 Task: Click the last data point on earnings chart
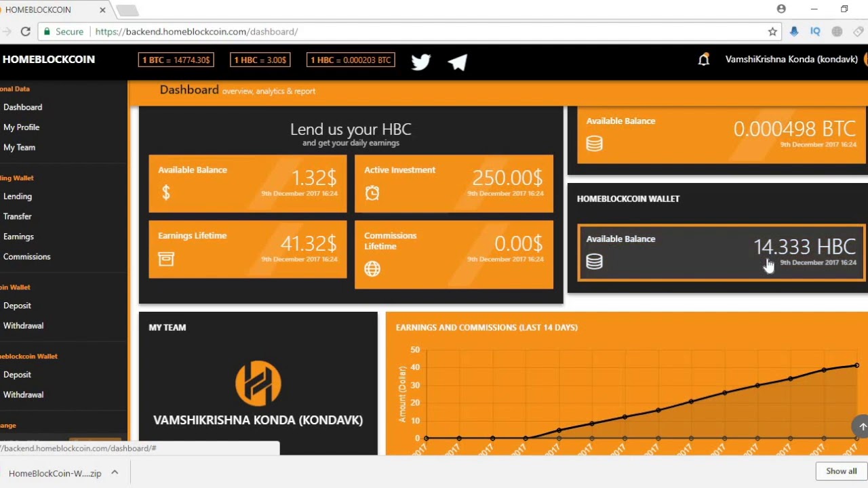[x=856, y=365]
